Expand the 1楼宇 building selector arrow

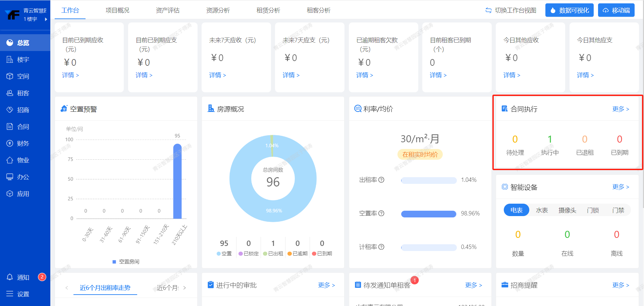[46, 19]
